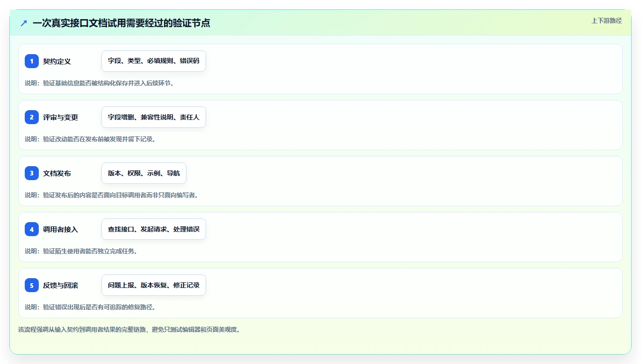Select the 版本、权限、示例、导航 chip
Image resolution: width=641 pixels, height=364 pixels.
click(x=144, y=173)
